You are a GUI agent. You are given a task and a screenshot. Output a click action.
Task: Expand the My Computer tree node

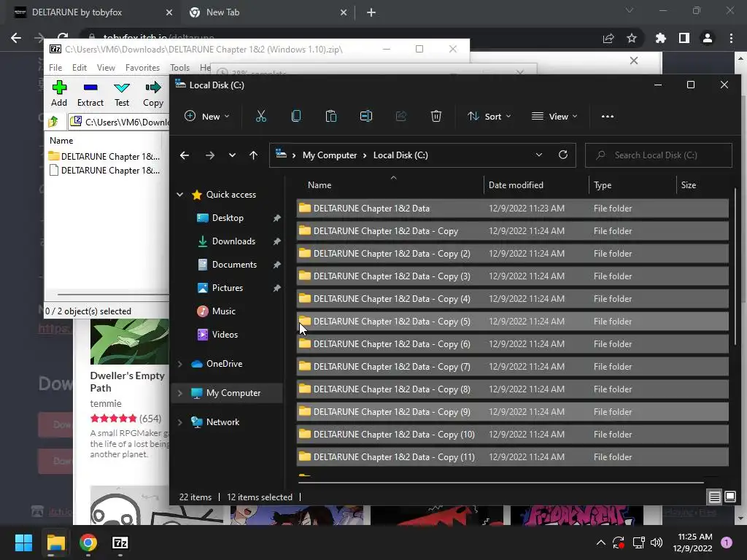pyautogui.click(x=180, y=393)
